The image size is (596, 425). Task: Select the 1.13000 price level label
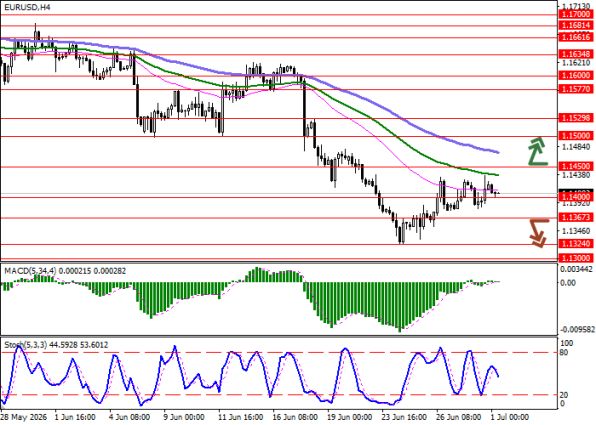tap(576, 258)
